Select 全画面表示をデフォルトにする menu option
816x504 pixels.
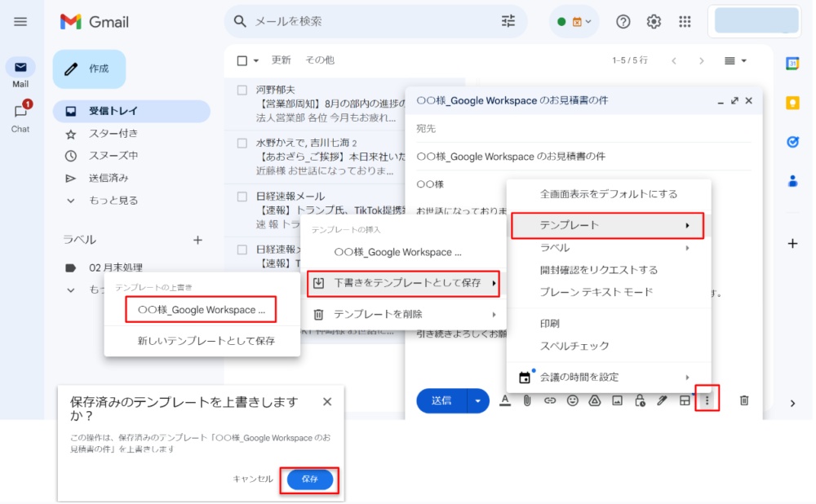[609, 194]
